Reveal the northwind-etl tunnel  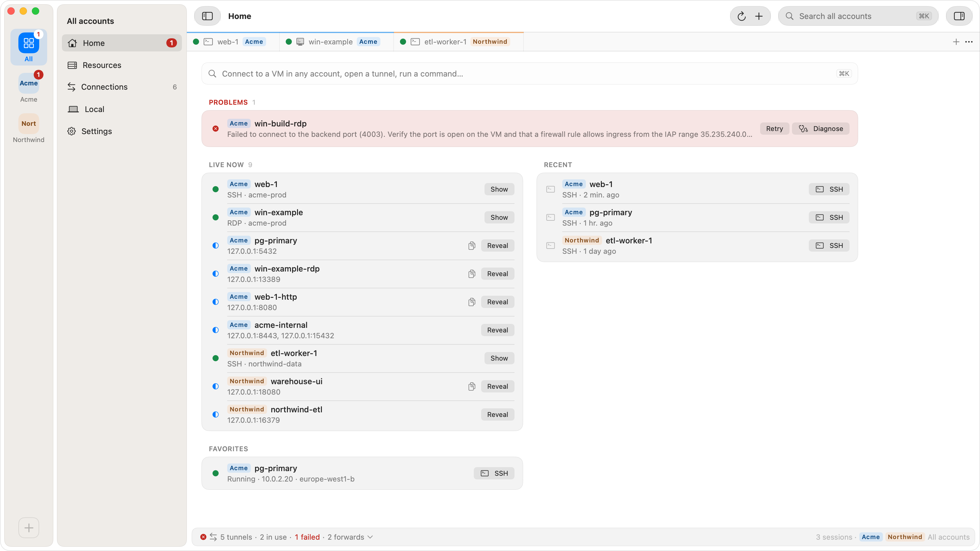[497, 414]
